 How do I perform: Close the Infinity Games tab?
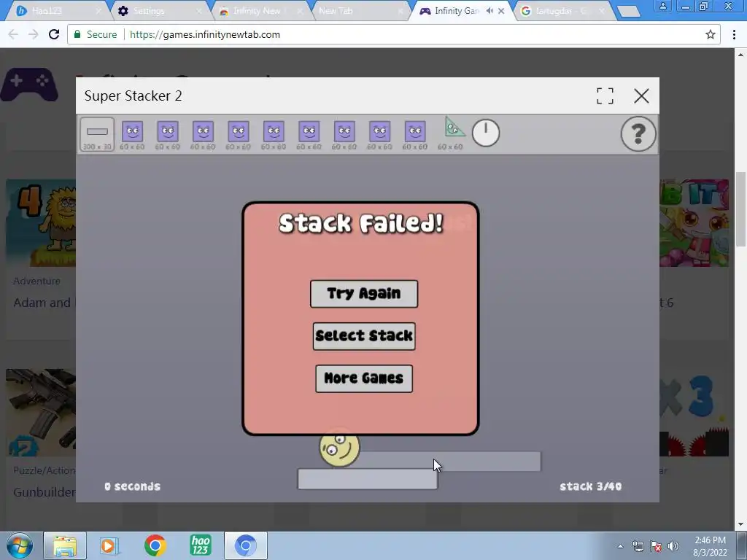coord(501,10)
